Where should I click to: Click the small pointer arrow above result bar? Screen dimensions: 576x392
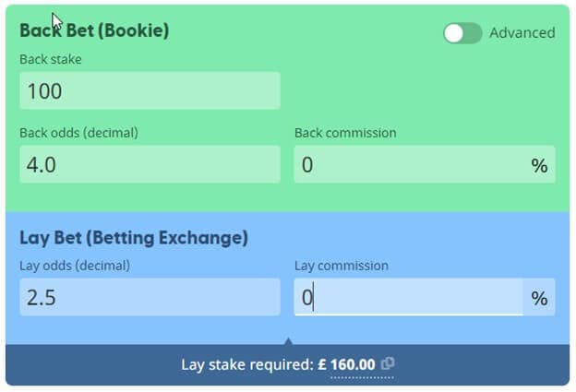(x=288, y=341)
